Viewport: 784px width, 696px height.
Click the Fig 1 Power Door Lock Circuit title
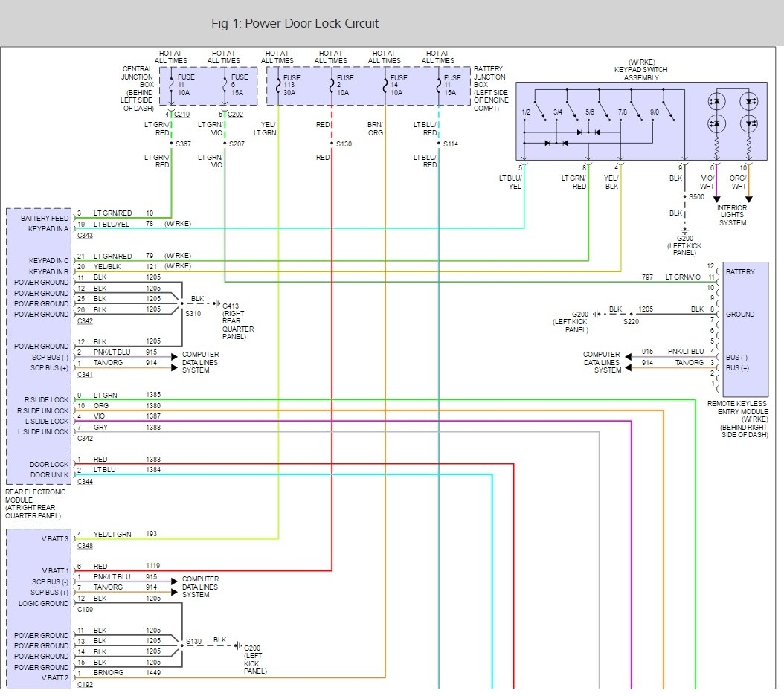pyautogui.click(x=295, y=24)
